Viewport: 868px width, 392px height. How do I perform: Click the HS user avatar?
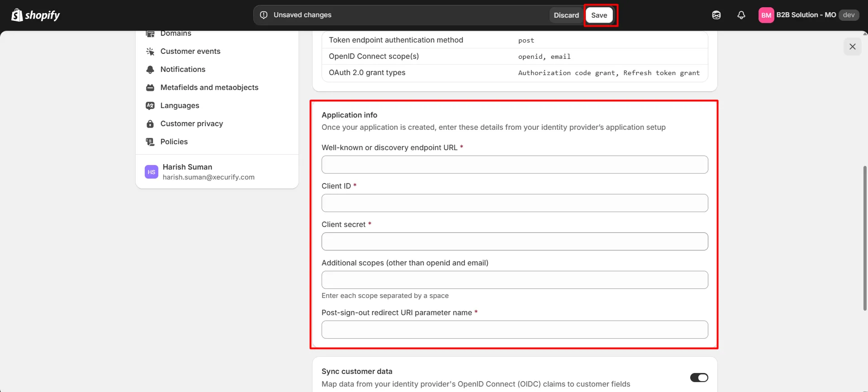pos(152,172)
